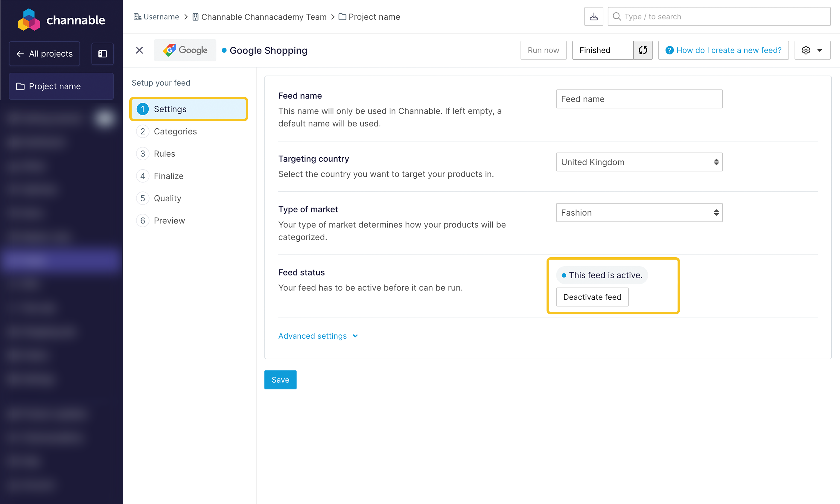Click the Feed name input field

639,99
